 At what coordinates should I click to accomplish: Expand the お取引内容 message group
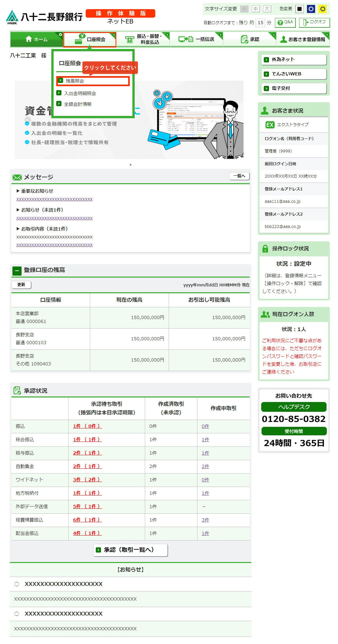18,229
